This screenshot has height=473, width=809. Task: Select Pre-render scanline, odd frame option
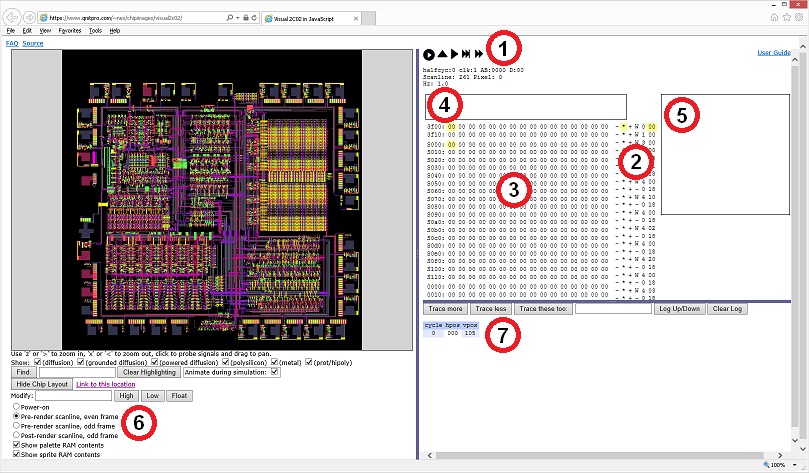tap(16, 426)
